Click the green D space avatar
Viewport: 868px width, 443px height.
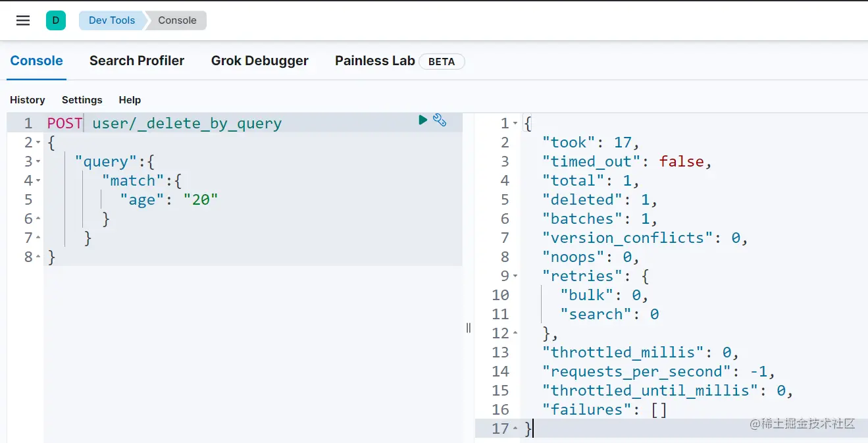click(x=56, y=20)
